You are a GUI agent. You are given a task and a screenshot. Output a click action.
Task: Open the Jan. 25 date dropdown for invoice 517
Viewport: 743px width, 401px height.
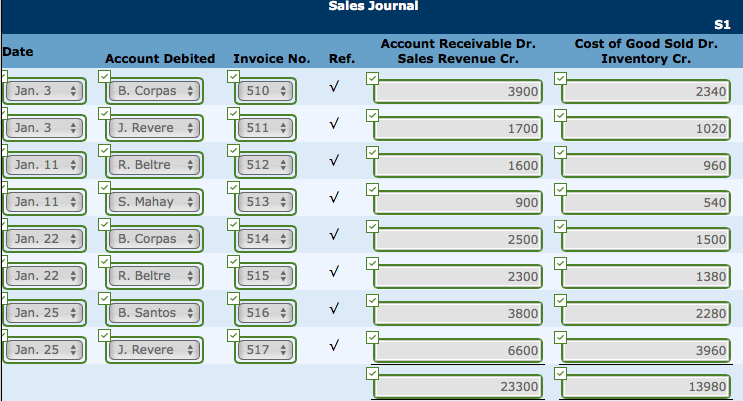pos(44,349)
